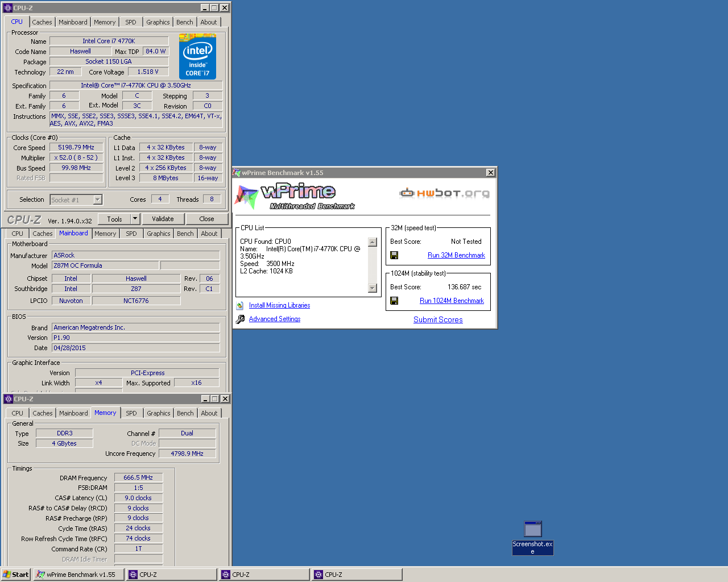The width and height of the screenshot is (728, 582).
Task: Click the CAS# Latency value 9.0 clocks
Action: coord(138,498)
